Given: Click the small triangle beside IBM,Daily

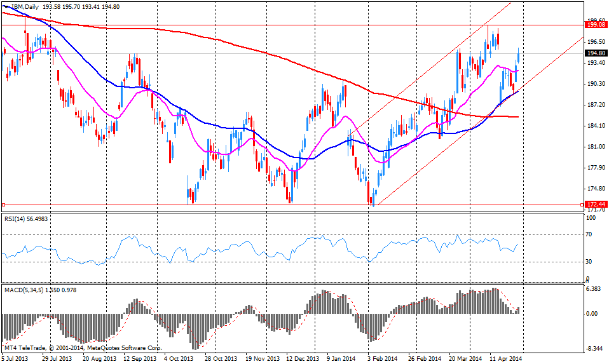Looking at the screenshot, I should click(x=5, y=6).
